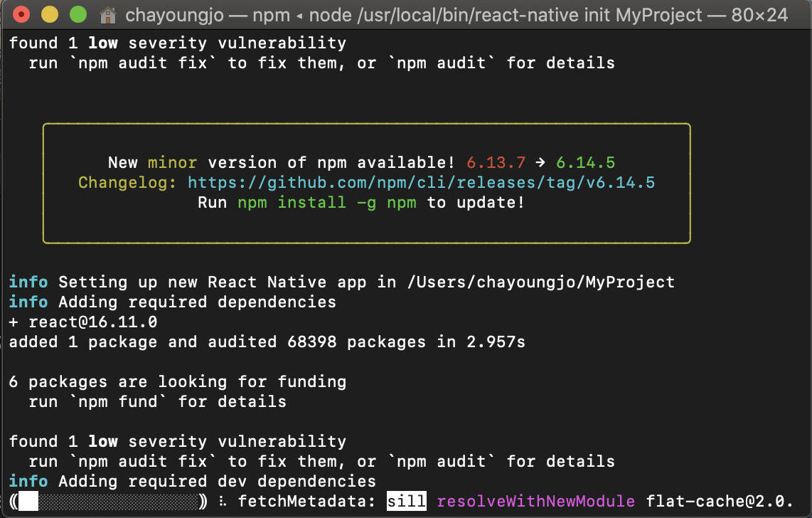This screenshot has height=518, width=812.
Task: Click 'info Adding required dependencies' line
Action: (x=173, y=302)
